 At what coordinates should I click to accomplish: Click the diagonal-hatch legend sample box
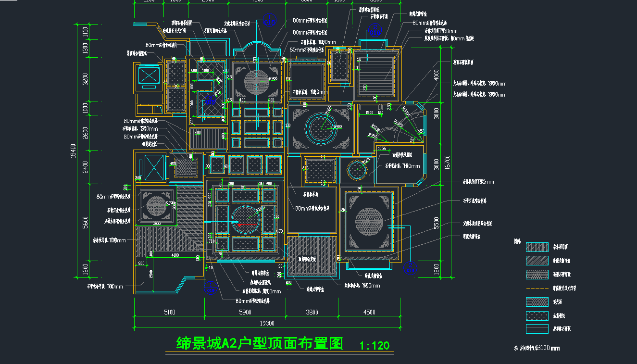click(537, 261)
